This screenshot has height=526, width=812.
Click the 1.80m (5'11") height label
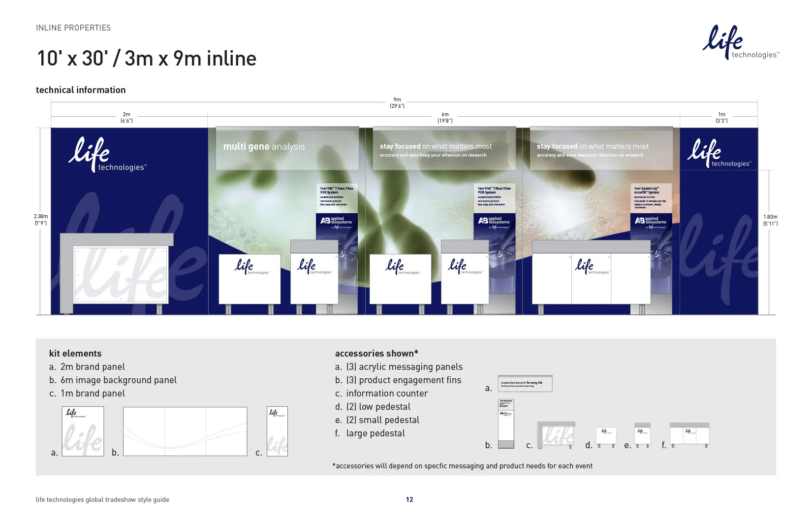pyautogui.click(x=770, y=220)
